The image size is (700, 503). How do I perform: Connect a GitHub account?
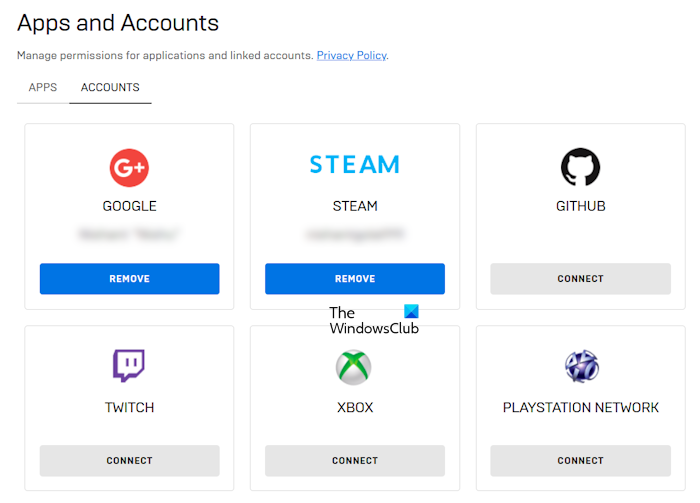580,279
